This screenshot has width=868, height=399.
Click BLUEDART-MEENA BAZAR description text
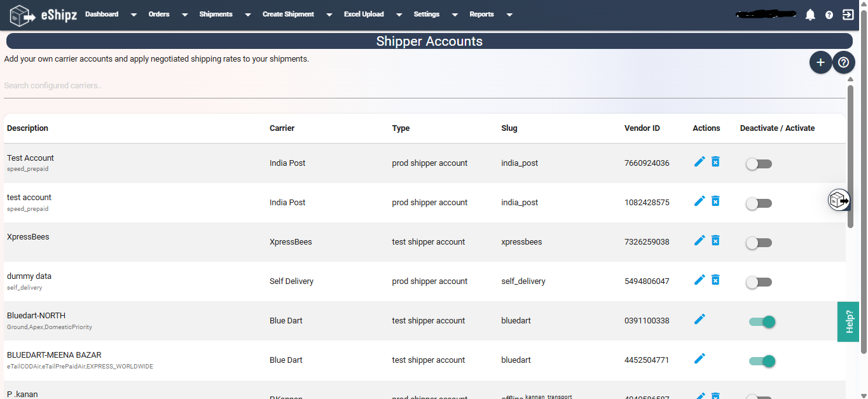(54, 355)
